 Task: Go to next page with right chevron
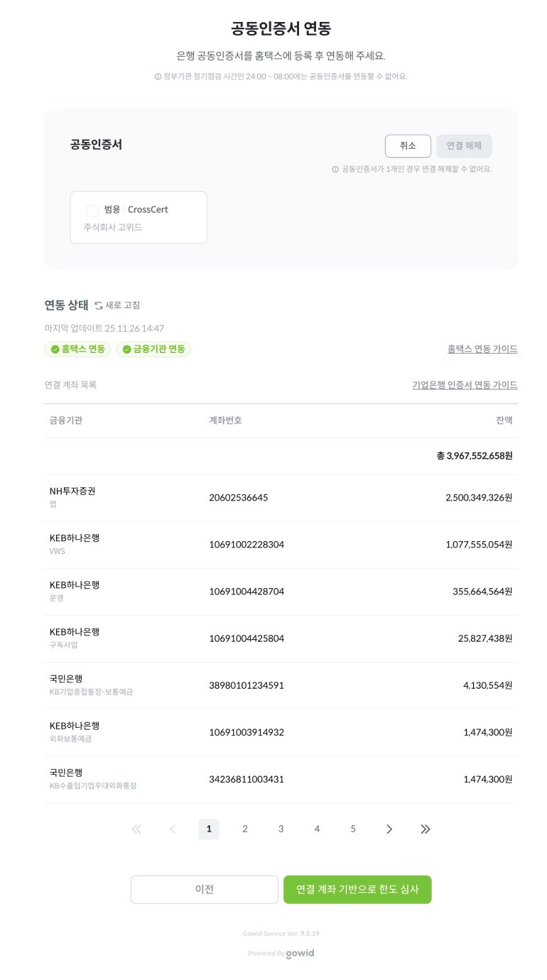[x=389, y=829]
